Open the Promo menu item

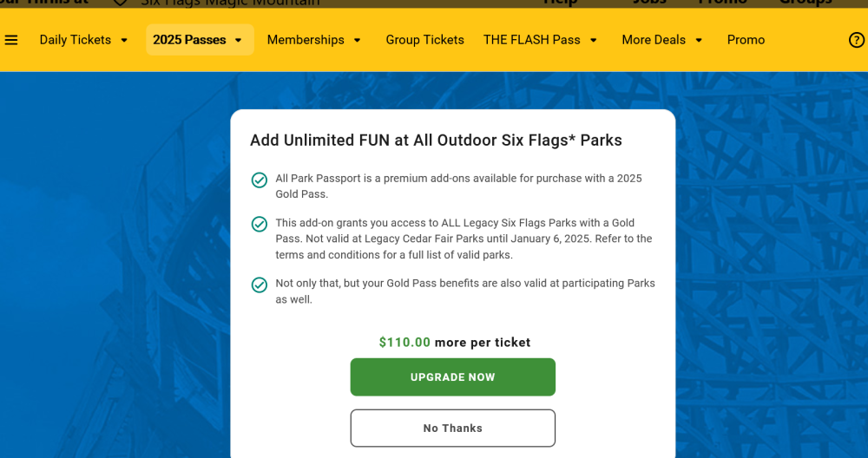(x=746, y=40)
